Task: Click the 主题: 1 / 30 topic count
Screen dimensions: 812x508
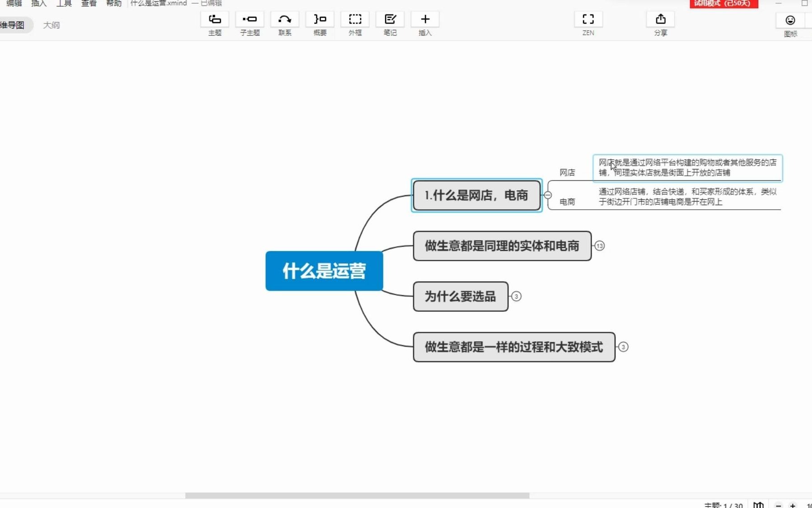Action: [x=723, y=505]
